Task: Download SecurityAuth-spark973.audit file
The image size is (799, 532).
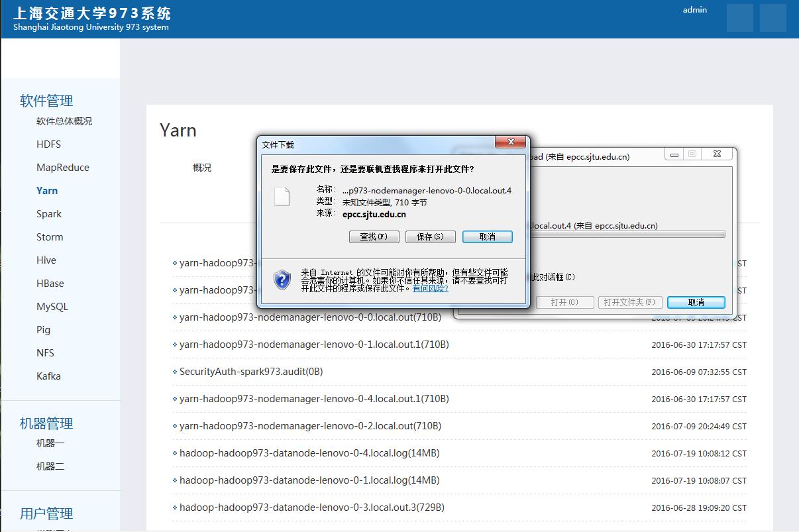Action: click(x=250, y=372)
